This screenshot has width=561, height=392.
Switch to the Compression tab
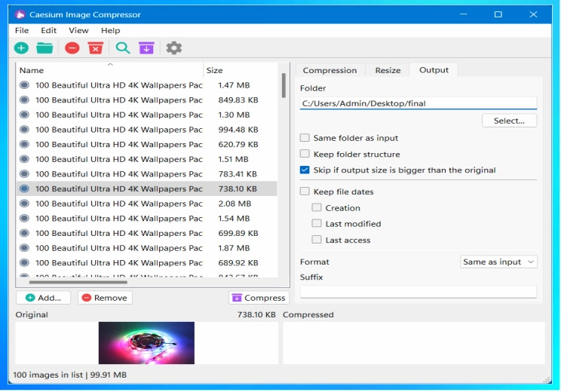pos(330,70)
